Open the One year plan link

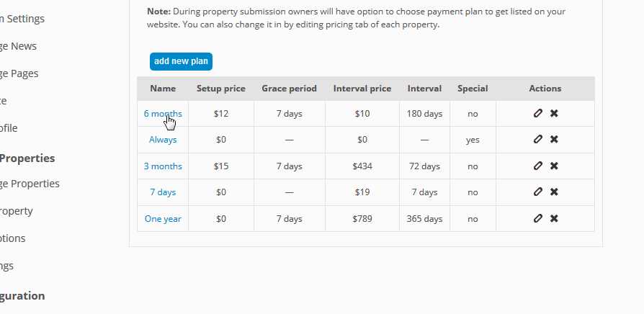[x=163, y=218]
